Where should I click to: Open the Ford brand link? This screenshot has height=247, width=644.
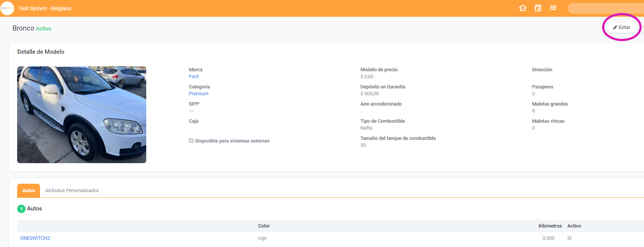(193, 77)
